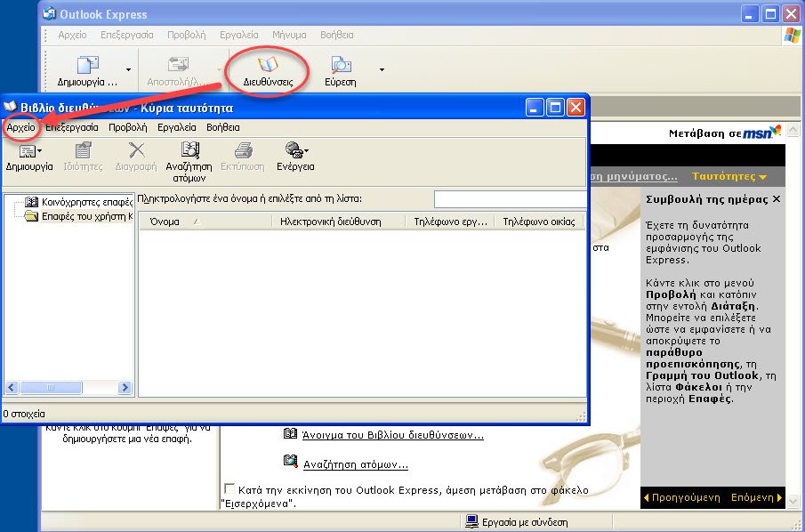Open dropdown arrow beside Outlook Express Δημιουργία button
Viewport: 805px width, 532px height.
[x=128, y=69]
